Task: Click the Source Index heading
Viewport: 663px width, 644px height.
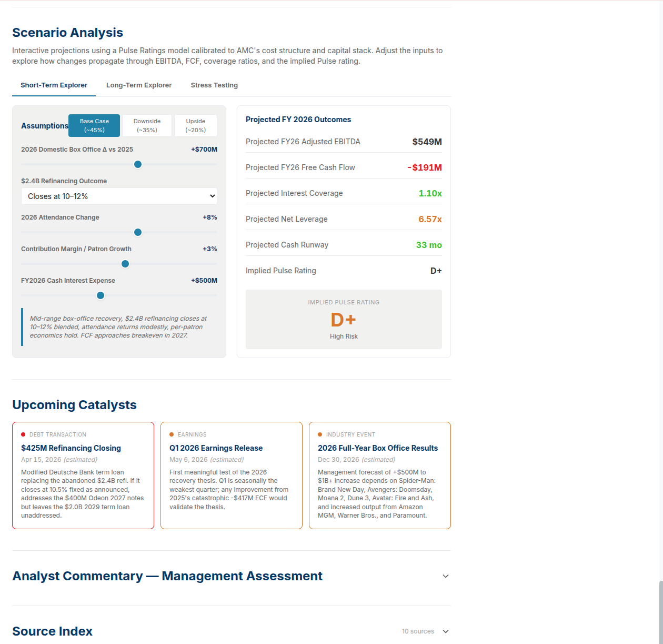Action: (x=52, y=631)
